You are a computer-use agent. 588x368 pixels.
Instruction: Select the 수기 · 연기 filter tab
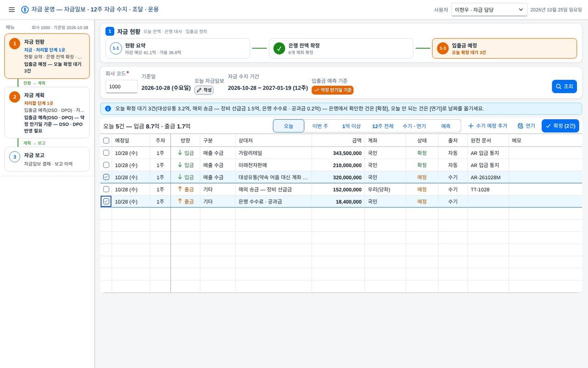point(414,126)
